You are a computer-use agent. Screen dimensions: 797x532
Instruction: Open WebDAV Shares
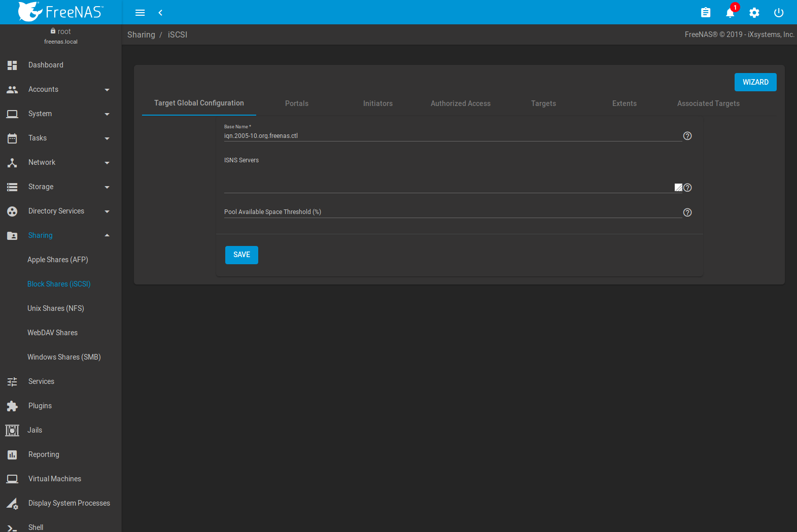coord(52,333)
